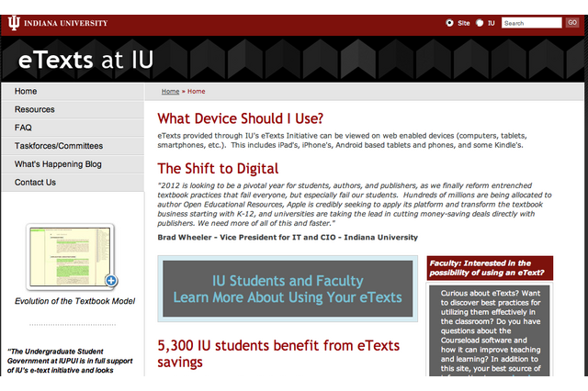Go to the FAQ page
588x391 pixels.
(x=23, y=128)
